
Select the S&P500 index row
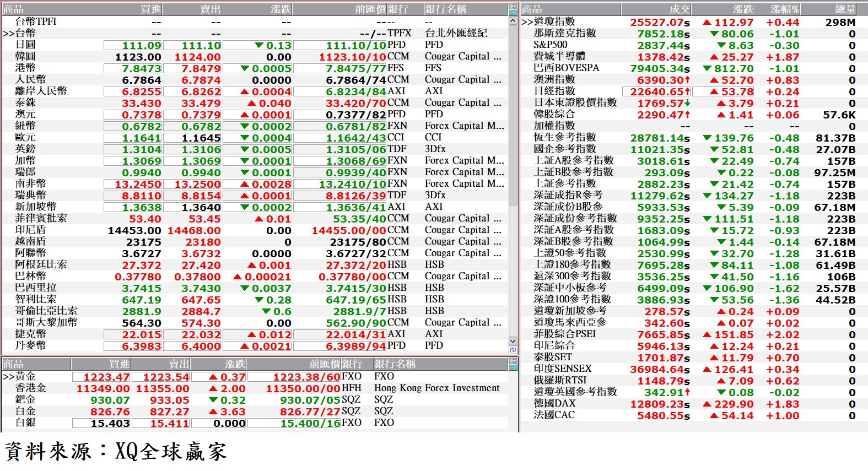point(694,45)
